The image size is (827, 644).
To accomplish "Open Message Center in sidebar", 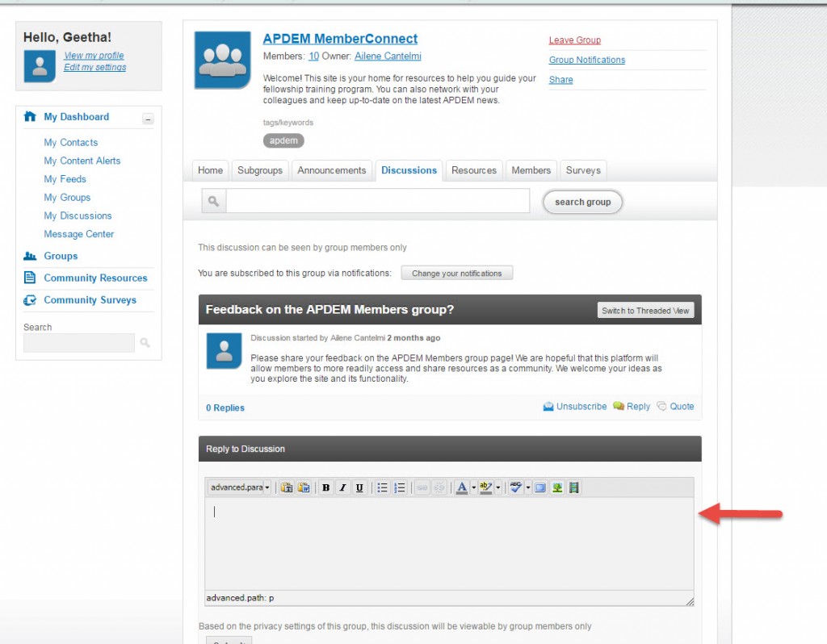I will click(78, 234).
